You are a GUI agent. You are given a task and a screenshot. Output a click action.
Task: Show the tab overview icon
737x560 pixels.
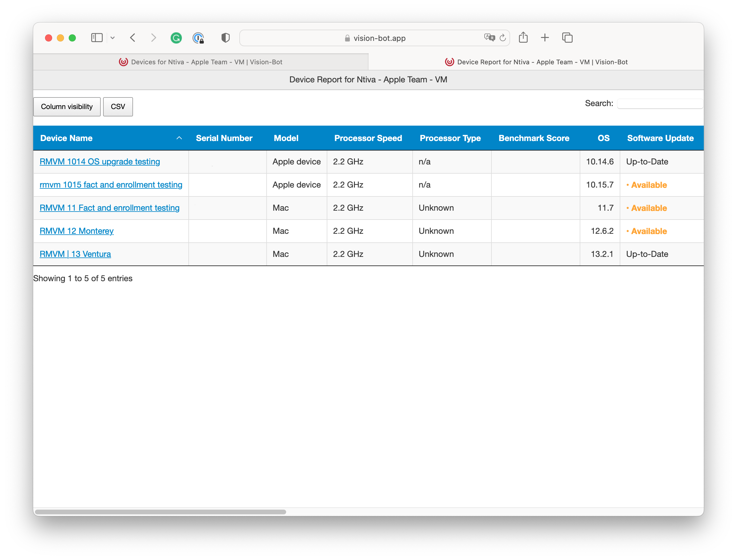(567, 38)
